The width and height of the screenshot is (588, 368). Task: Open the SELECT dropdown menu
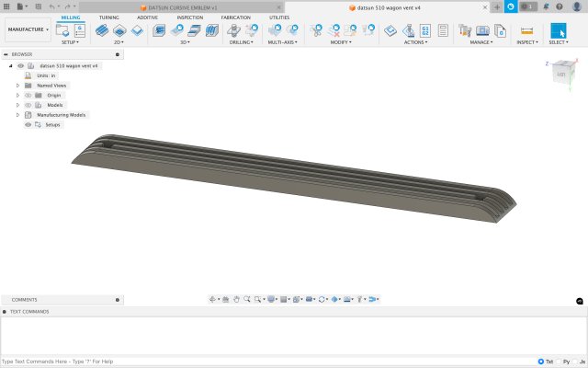point(559,42)
